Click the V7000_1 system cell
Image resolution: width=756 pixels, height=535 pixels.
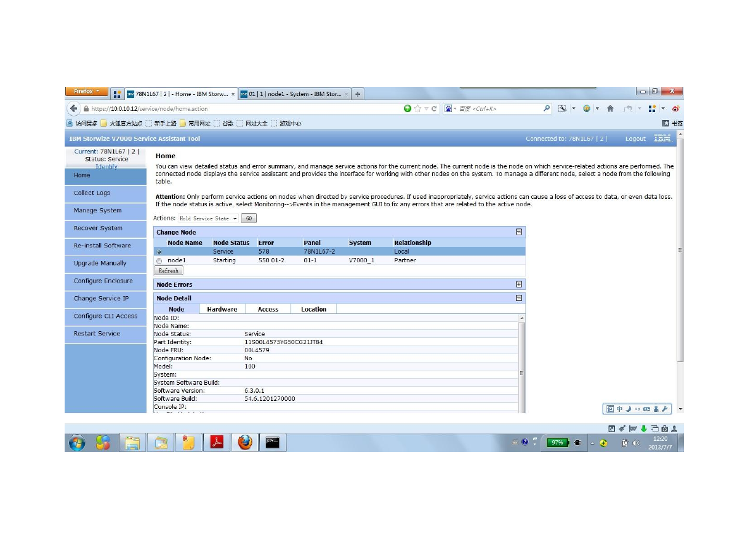[361, 260]
